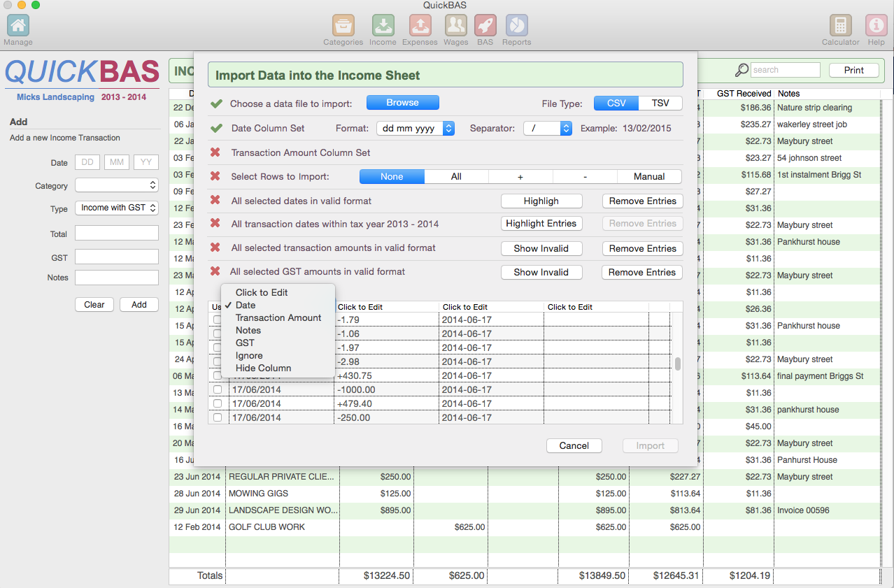Tick the checkbox for the -1.79 row
The height and width of the screenshot is (588, 894).
pos(218,320)
